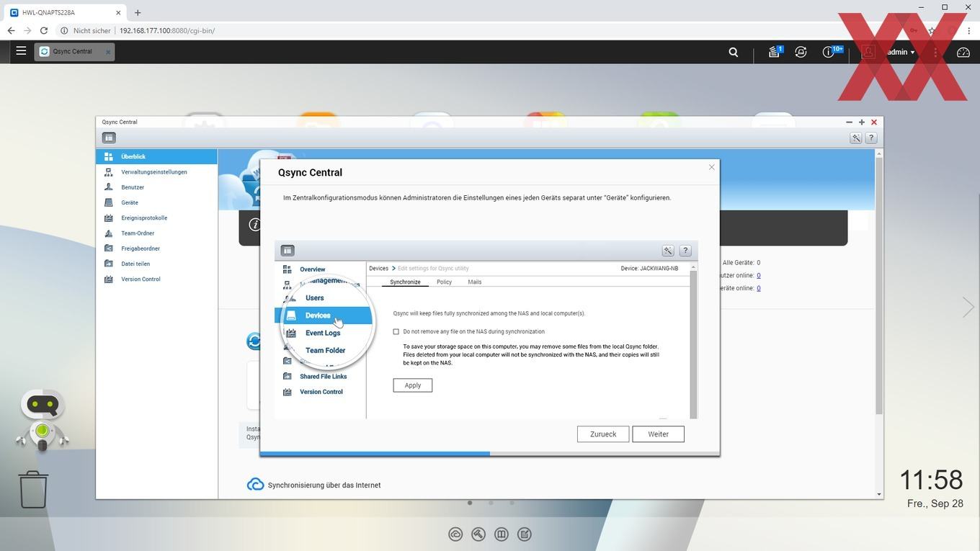
Task: Select the HWL-QNAPTS228A browser tab
Action: coord(65,12)
